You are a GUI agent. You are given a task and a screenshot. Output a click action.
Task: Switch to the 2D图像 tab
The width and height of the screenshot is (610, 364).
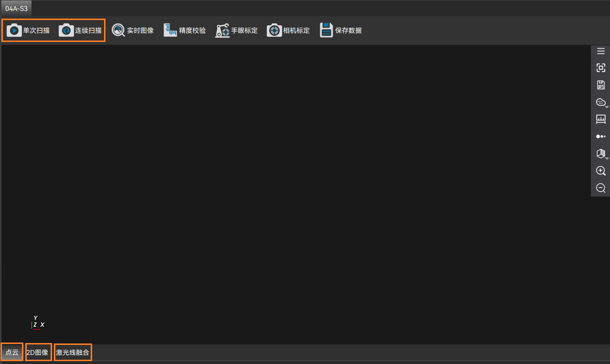click(x=38, y=353)
